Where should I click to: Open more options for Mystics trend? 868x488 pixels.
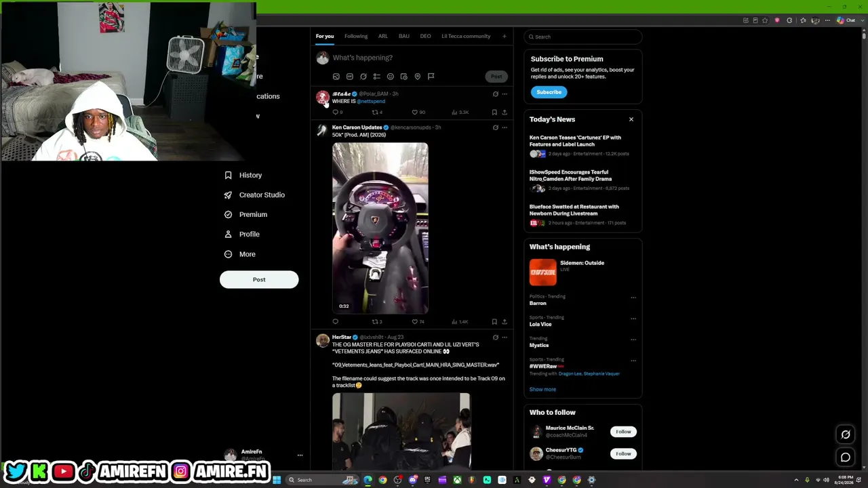(x=633, y=339)
